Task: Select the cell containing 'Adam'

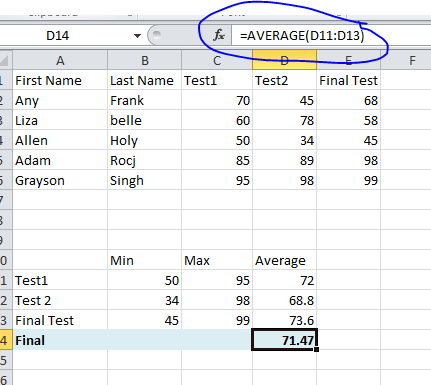Action: coord(60,160)
